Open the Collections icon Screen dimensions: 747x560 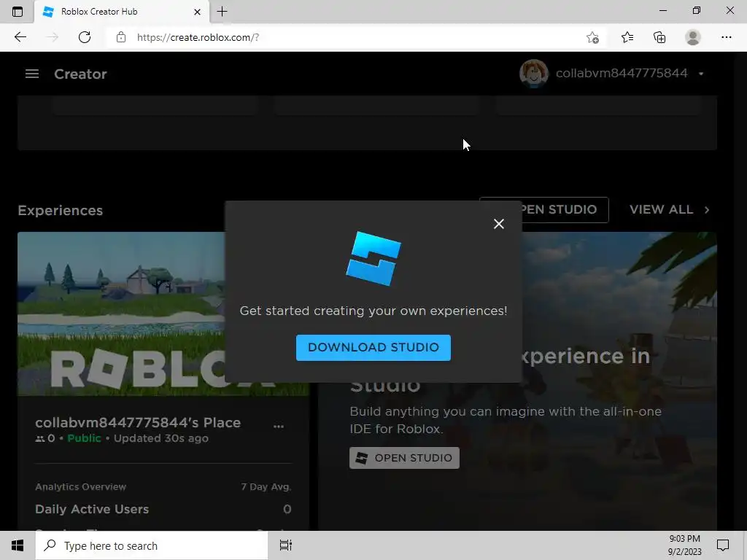pos(659,37)
